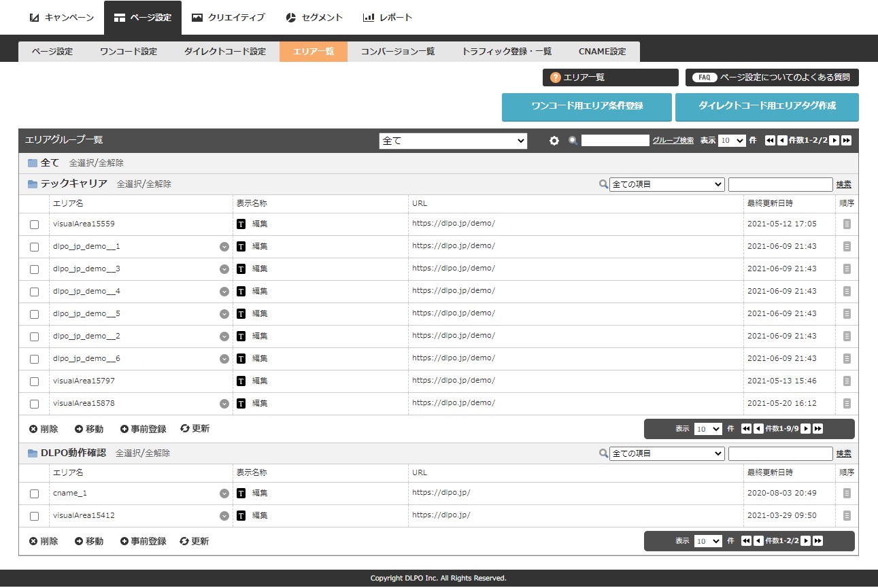Go to last page in the 件数1-9/9 pager
878x588 pixels.
[x=818, y=429]
